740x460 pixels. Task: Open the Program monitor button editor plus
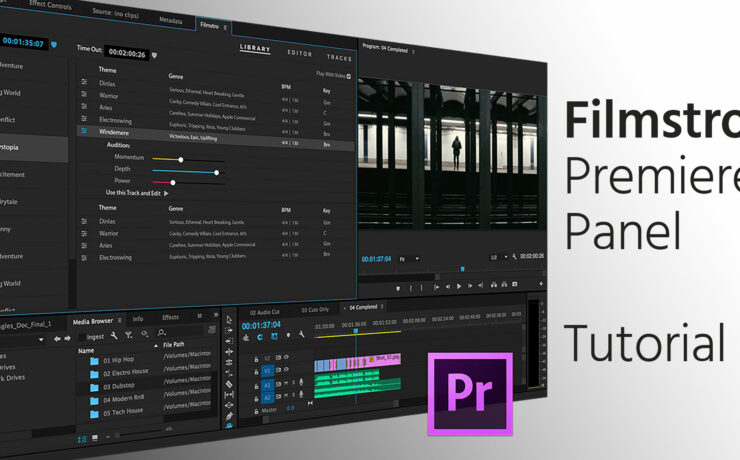pyautogui.click(x=541, y=284)
